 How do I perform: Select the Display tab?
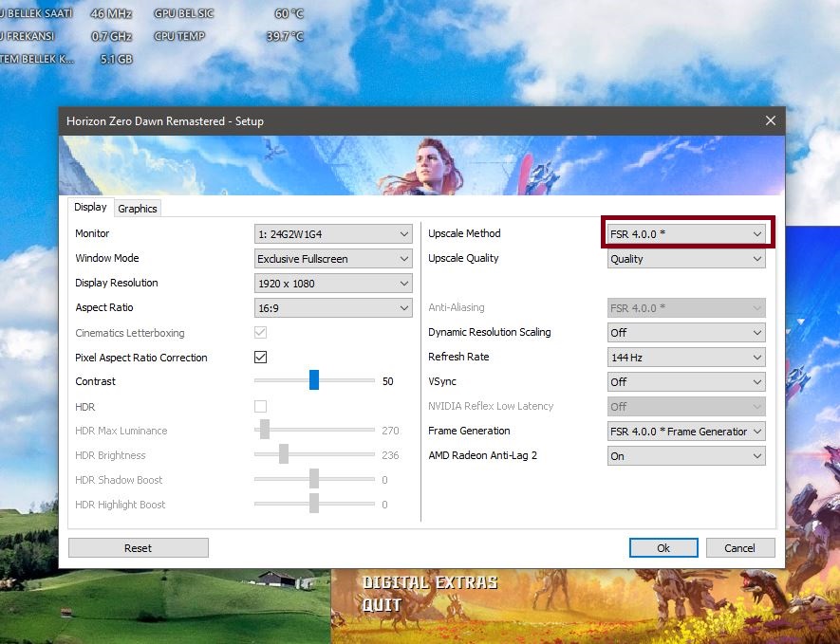click(90, 207)
